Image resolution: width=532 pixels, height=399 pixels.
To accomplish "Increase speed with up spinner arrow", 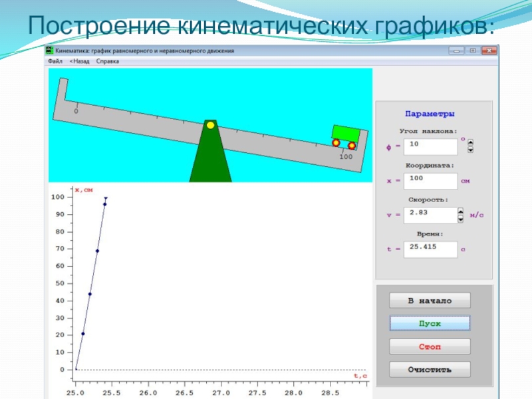I will point(460,211).
